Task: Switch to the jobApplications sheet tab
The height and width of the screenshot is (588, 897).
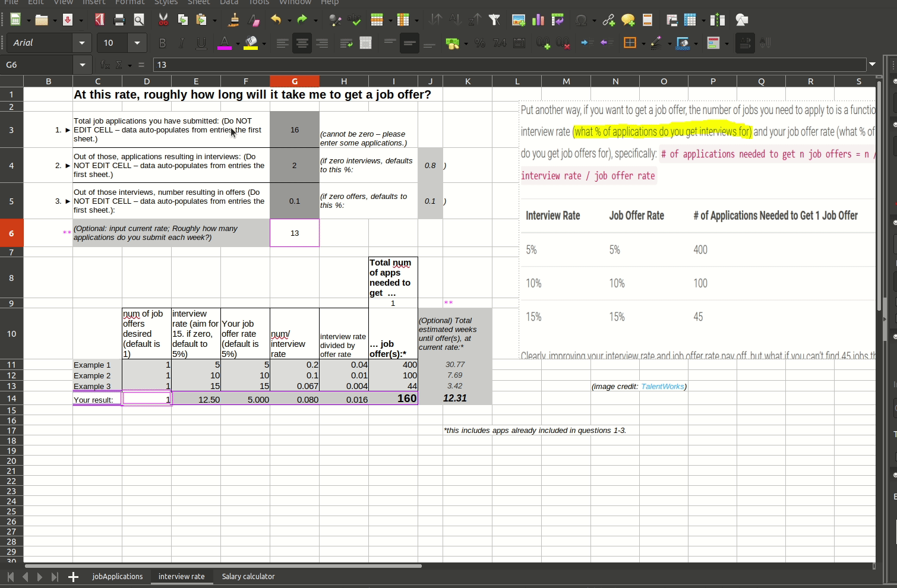Action: 118,577
